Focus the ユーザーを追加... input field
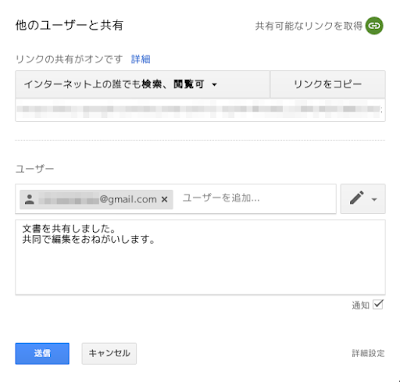 pyautogui.click(x=257, y=198)
